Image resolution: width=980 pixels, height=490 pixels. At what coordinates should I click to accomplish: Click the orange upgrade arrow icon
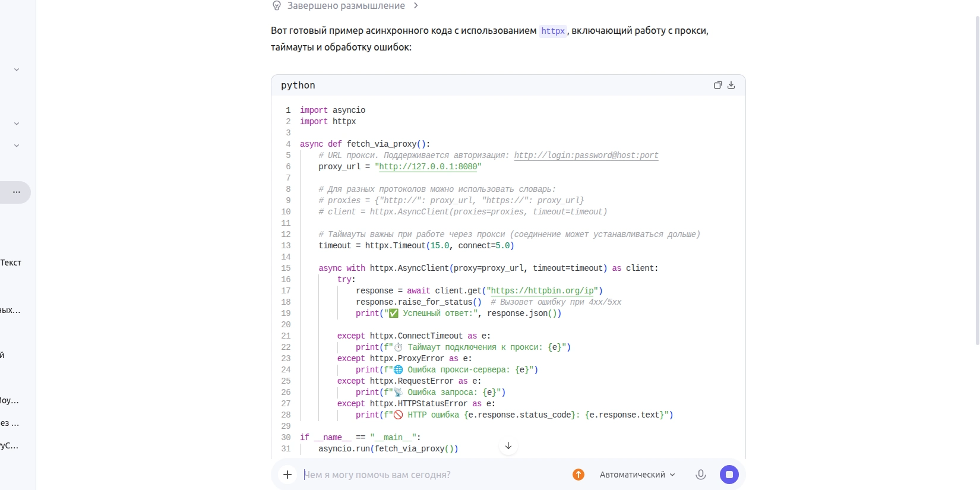[x=578, y=475]
